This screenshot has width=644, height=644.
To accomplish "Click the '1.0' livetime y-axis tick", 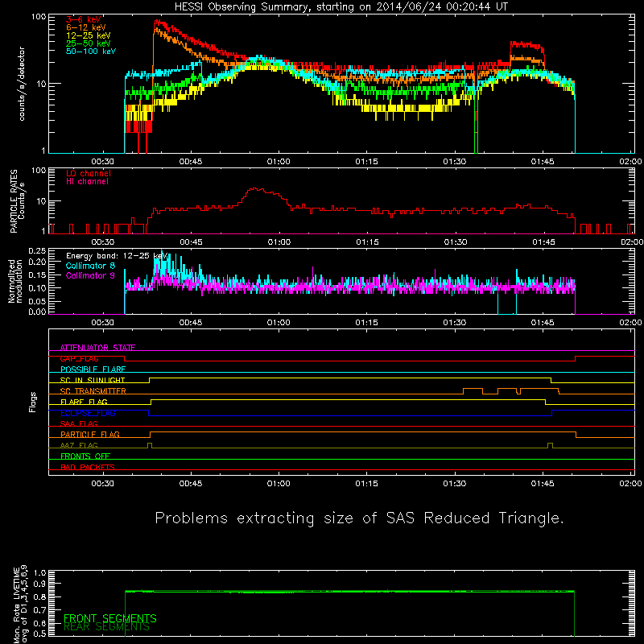I will click(x=39, y=573).
